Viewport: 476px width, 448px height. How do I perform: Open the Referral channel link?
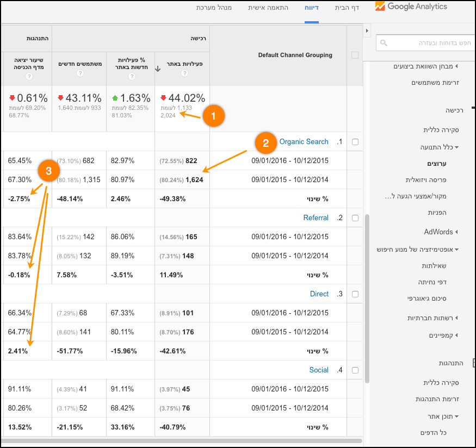[316, 218]
